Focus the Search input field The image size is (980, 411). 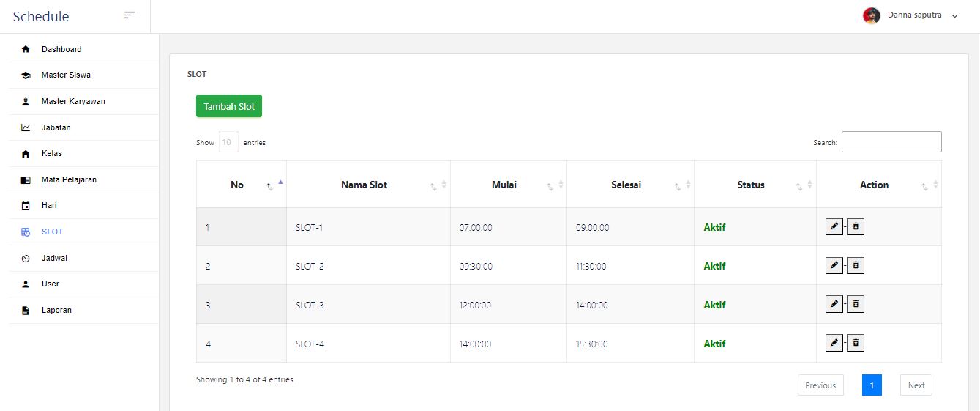891,142
